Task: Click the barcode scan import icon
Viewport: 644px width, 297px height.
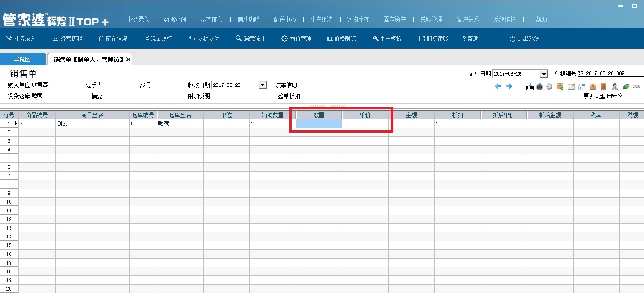Action: [530, 86]
